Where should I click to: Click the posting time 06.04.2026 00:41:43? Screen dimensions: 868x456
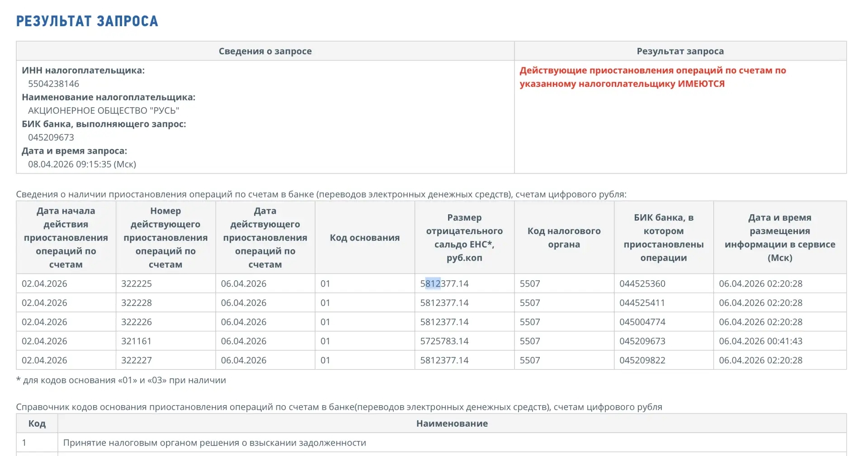point(760,341)
